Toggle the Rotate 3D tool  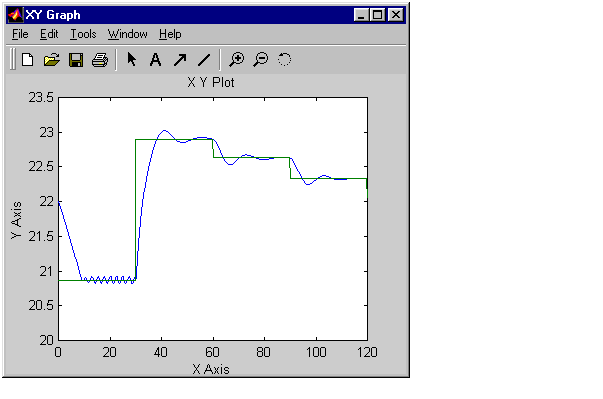coord(284,60)
